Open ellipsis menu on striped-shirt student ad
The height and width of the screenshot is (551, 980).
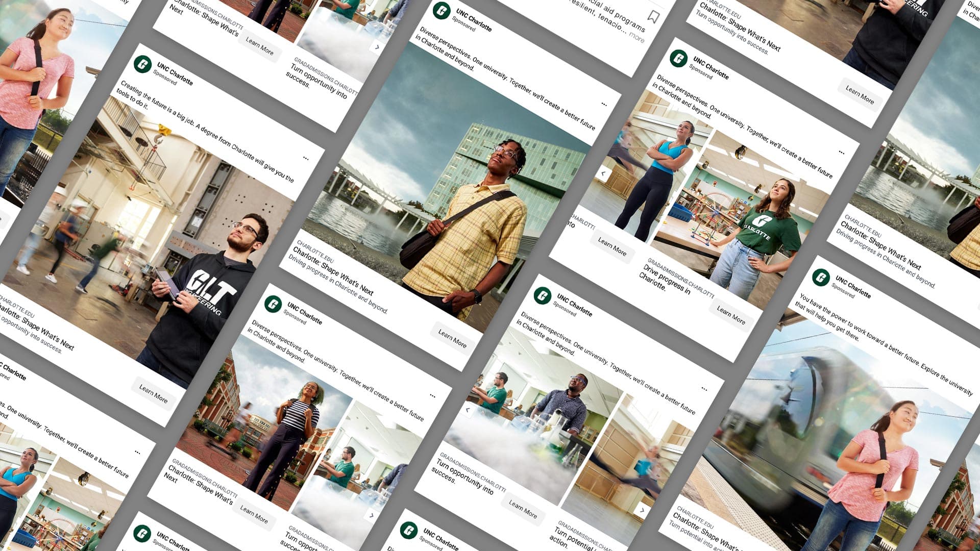click(432, 396)
